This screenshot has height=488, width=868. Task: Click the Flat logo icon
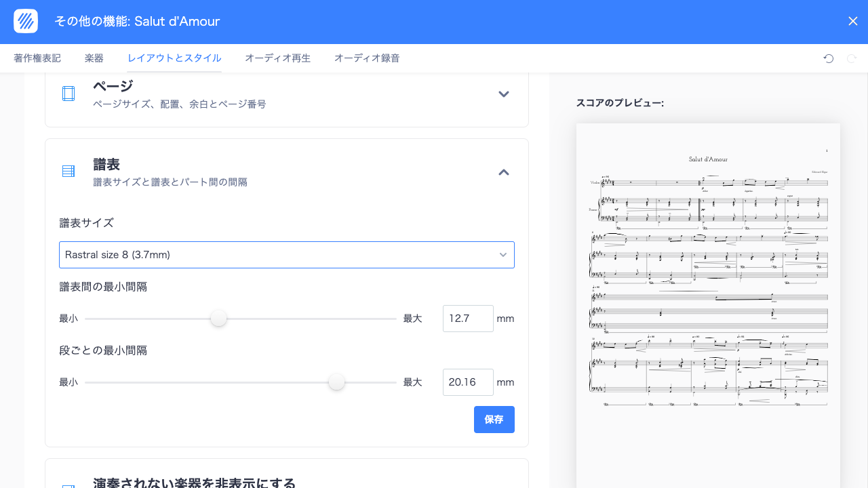click(26, 21)
